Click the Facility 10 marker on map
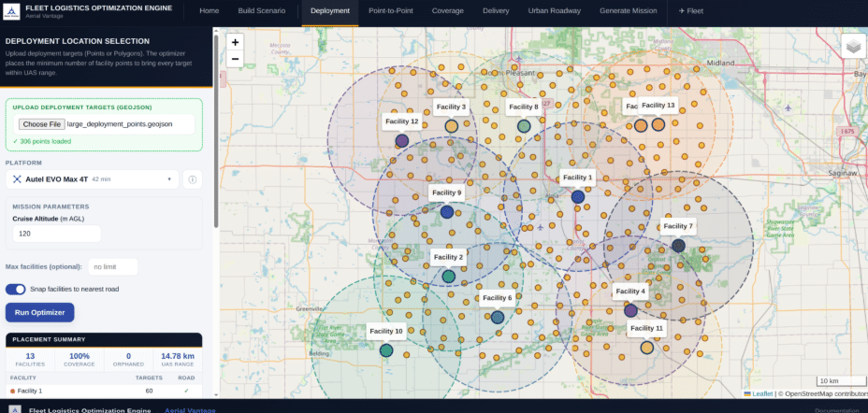The height and width of the screenshot is (413, 868). tap(385, 350)
